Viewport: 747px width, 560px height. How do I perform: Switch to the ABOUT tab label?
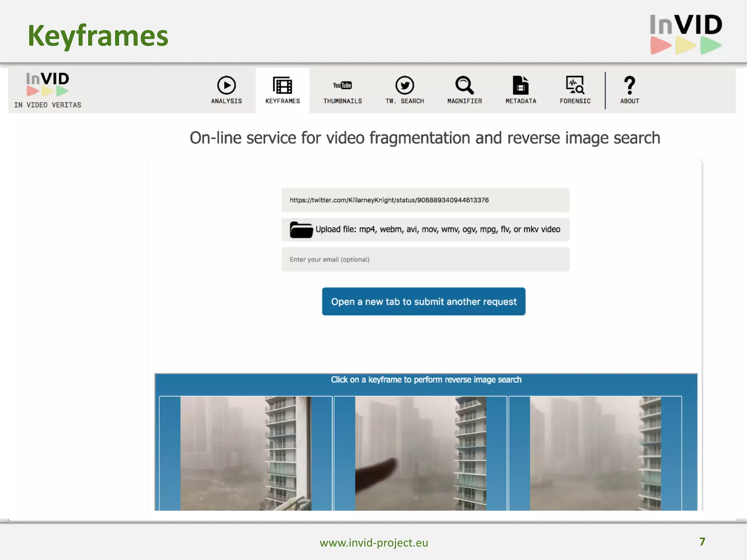click(x=630, y=101)
